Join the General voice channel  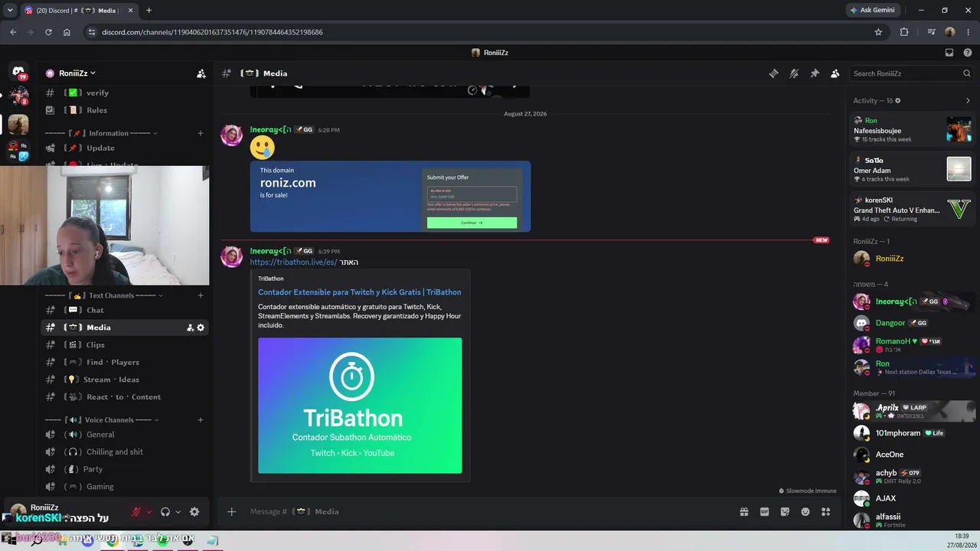coord(122,435)
